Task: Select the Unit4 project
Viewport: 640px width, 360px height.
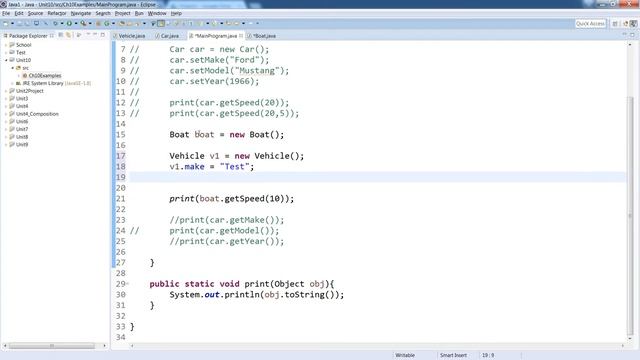Action: pyautogui.click(x=22, y=106)
